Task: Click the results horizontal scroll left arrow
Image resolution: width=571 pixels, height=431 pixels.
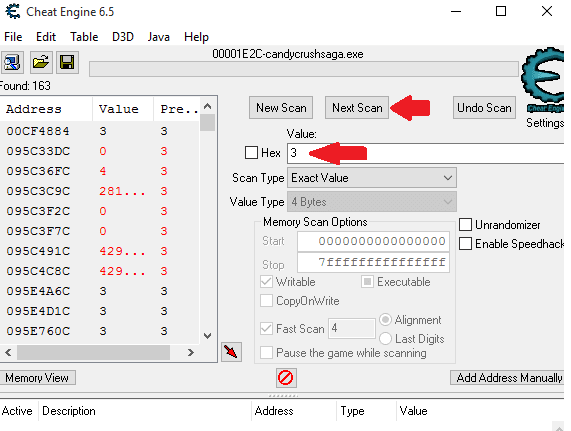Action: 8,352
